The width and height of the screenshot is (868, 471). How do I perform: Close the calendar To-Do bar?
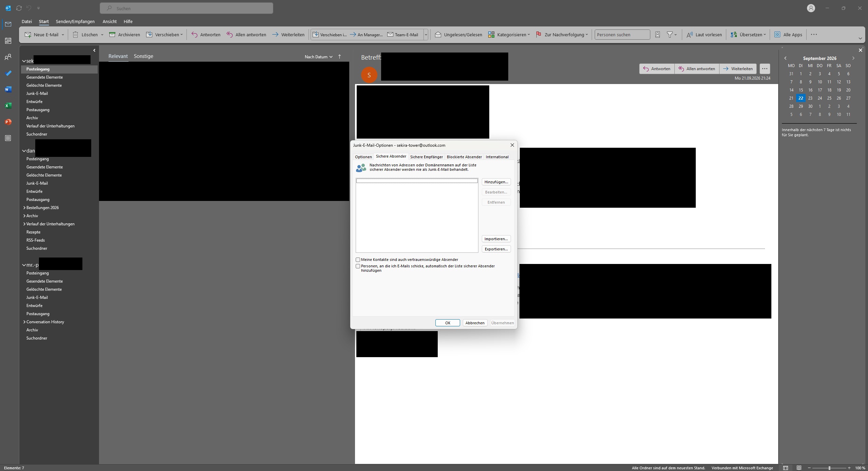click(860, 50)
